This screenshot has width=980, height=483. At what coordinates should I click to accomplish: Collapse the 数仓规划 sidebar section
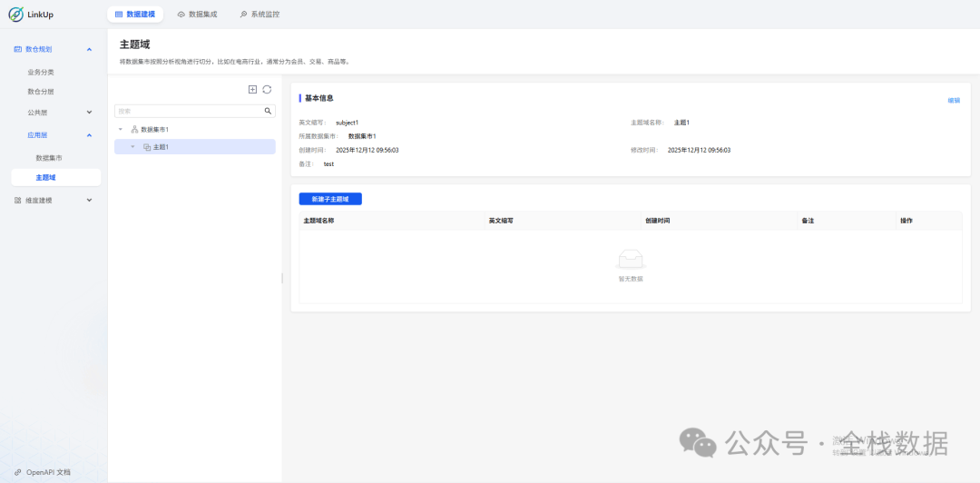pos(89,49)
